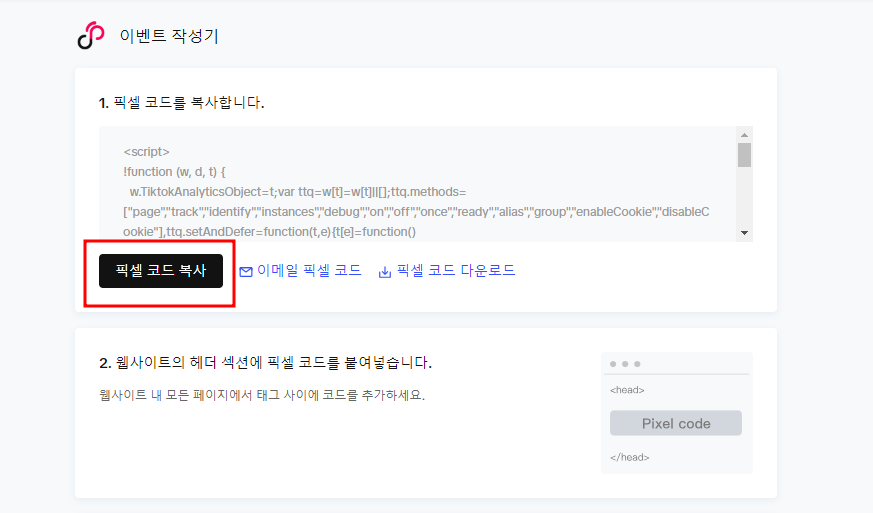This screenshot has height=513, width=873.
Task: Click the <head> tag in the illustration
Action: [627, 390]
